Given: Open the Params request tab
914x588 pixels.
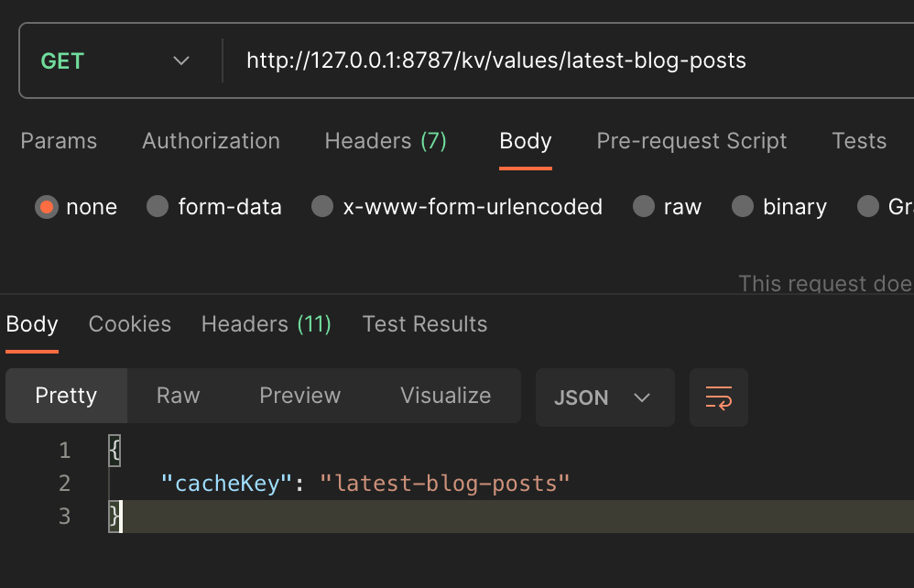Looking at the screenshot, I should (x=59, y=141).
